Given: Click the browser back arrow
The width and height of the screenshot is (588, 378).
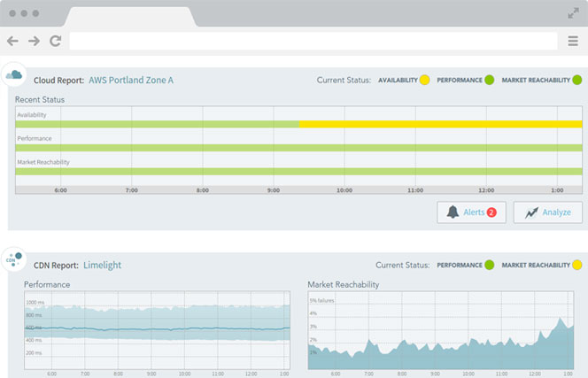Looking at the screenshot, I should (x=12, y=41).
